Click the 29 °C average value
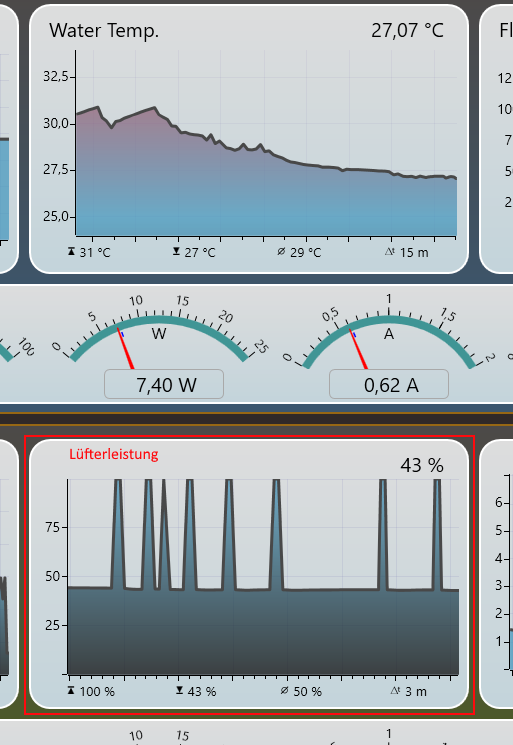 305,252
